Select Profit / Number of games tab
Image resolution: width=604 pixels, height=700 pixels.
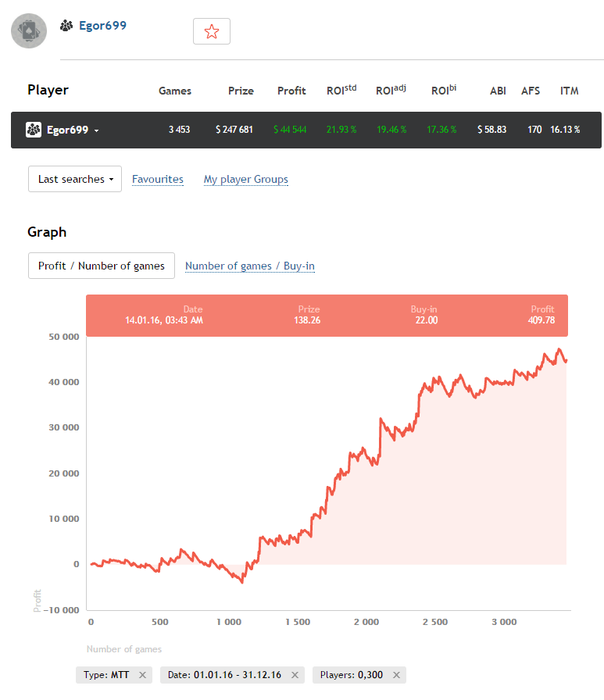tap(101, 265)
